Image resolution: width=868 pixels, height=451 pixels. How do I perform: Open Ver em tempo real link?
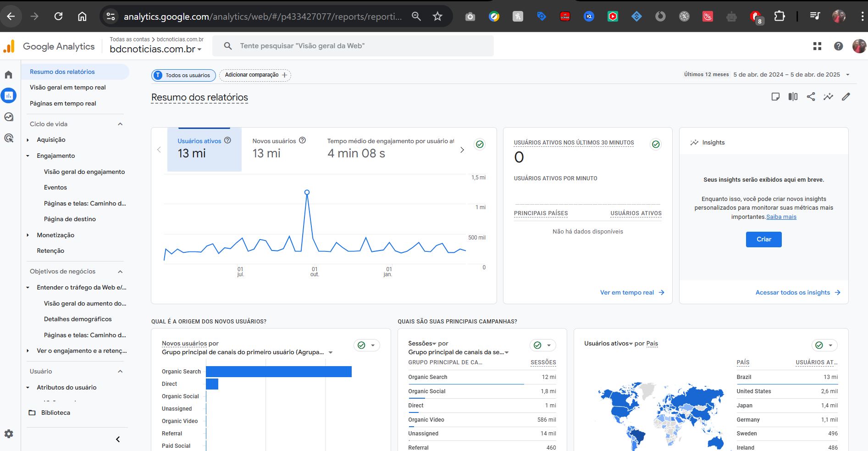(632, 292)
